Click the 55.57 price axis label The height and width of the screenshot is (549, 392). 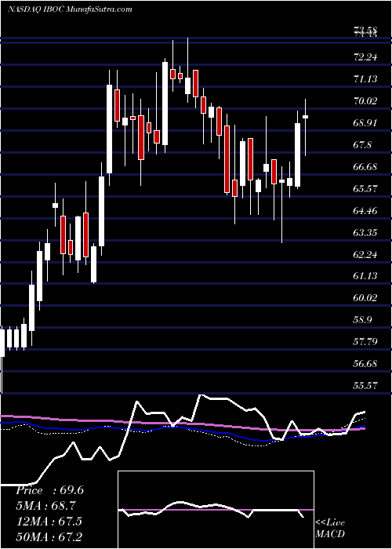coord(365,386)
